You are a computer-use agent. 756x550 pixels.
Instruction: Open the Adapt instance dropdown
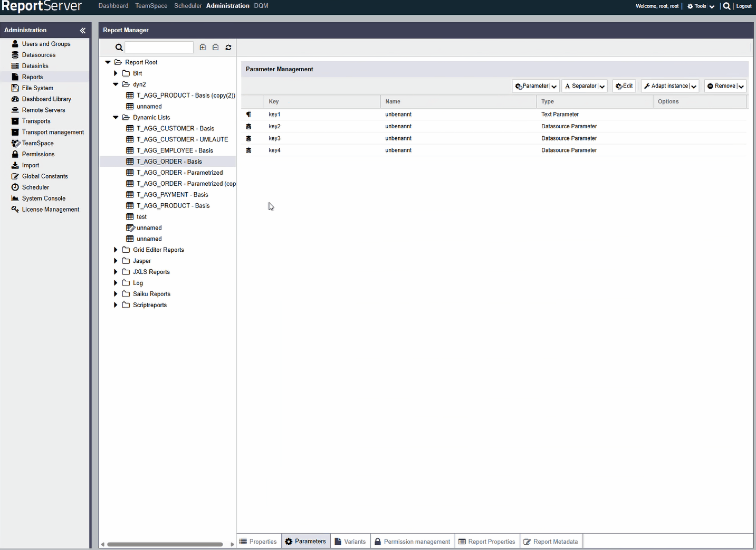(670, 86)
